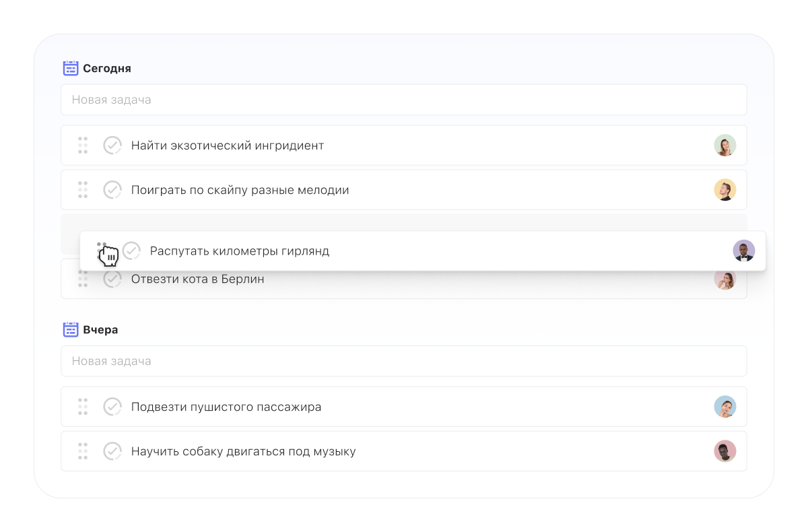Check off Распутать километры гирлянд
Viewport: 808px width, 532px height.
[x=131, y=251]
